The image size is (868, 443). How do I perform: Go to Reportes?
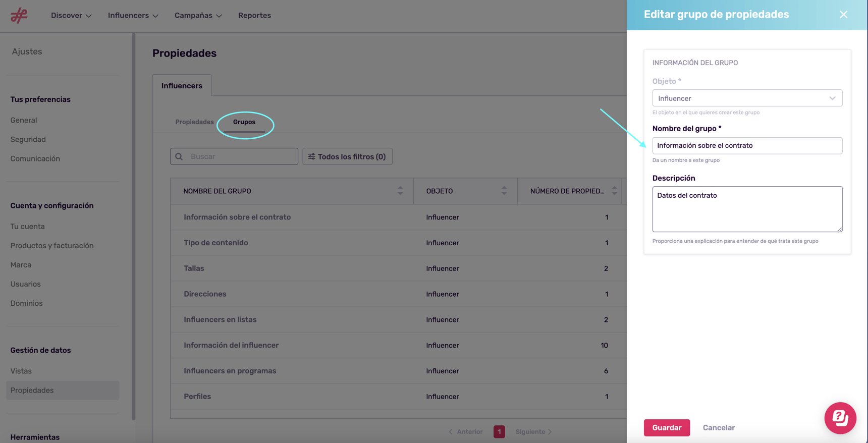tap(254, 16)
